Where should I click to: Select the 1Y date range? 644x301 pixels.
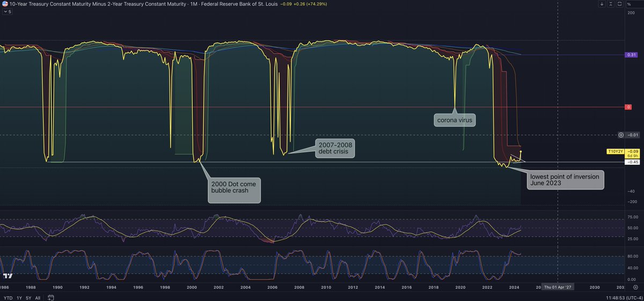tap(19, 297)
